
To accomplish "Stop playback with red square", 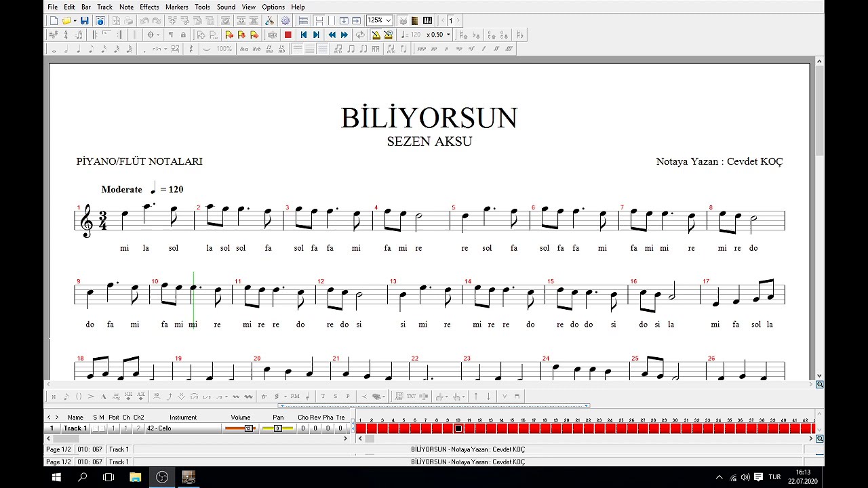I will click(288, 35).
